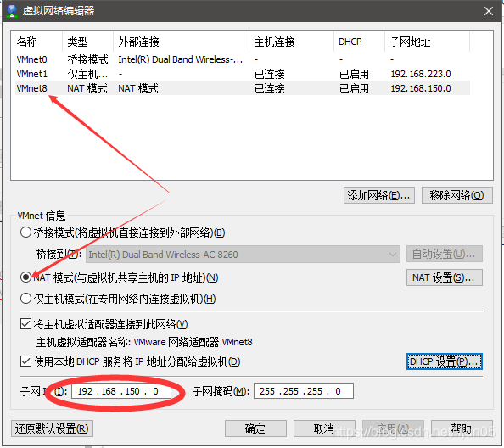This screenshot has height=448, width=504.
Task: Click 移除网络(O) button
Action: point(456,195)
